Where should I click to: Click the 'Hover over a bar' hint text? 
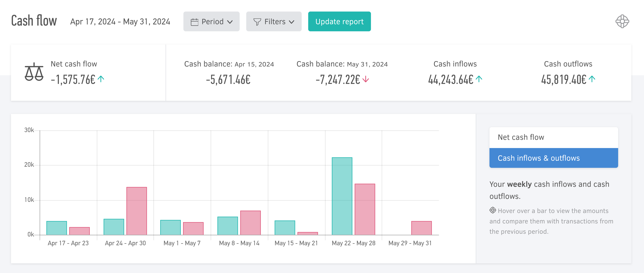click(551, 221)
